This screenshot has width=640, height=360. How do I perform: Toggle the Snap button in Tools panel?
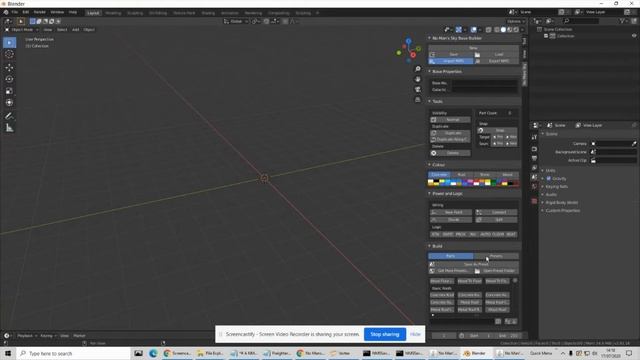tap(497, 130)
